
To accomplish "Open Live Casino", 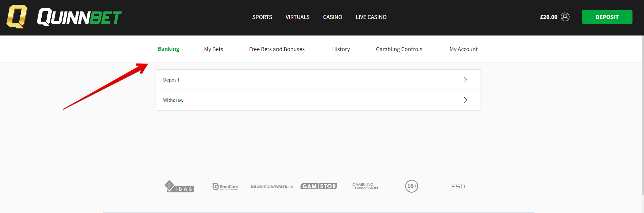I will (371, 17).
